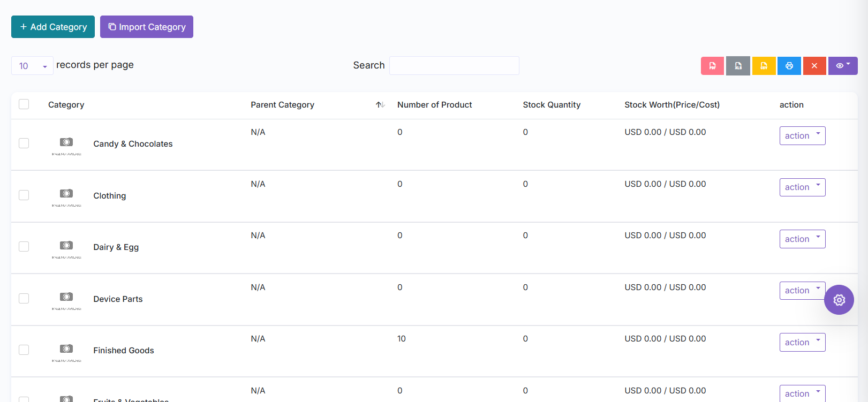Open the records per page dropdown
The width and height of the screenshot is (868, 402).
tap(32, 66)
